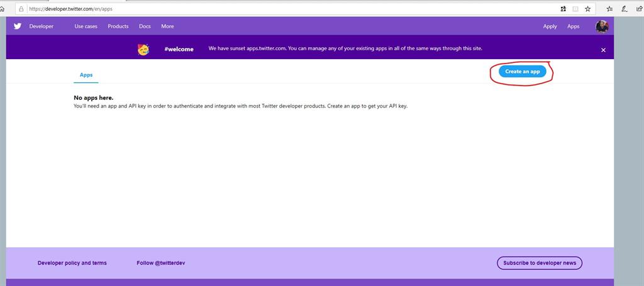Viewport: 644px width, 286px height.
Task: Click the 'No apps here.' heading
Action: pos(94,97)
